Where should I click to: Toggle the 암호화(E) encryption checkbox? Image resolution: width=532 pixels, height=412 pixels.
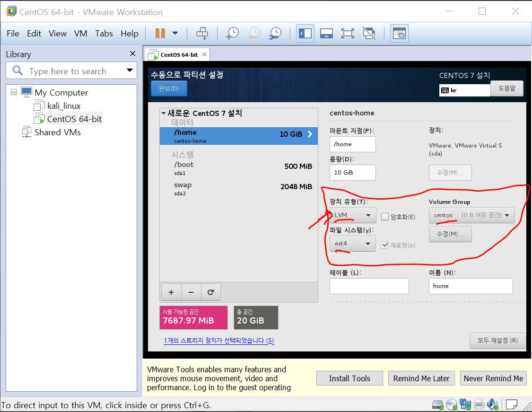tap(385, 217)
